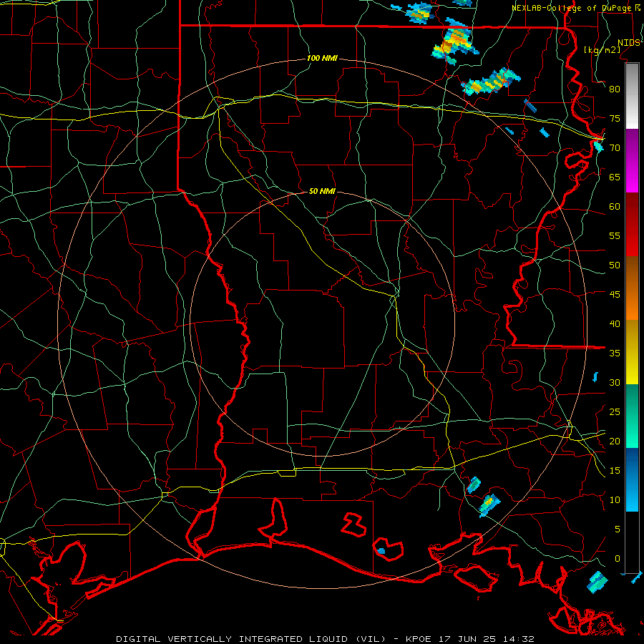
Task: Click the legend value 60
Action: [615, 207]
